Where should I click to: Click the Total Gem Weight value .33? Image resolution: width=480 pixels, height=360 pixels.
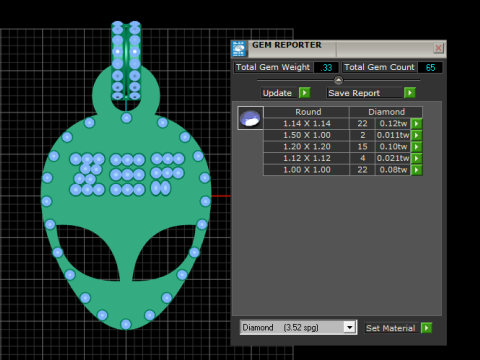[326, 67]
